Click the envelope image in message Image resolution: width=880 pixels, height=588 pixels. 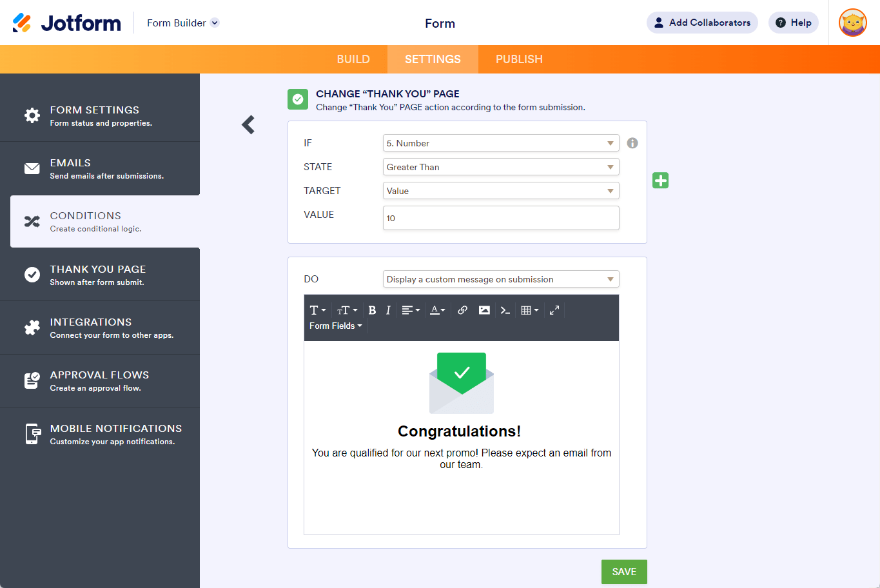tap(462, 383)
